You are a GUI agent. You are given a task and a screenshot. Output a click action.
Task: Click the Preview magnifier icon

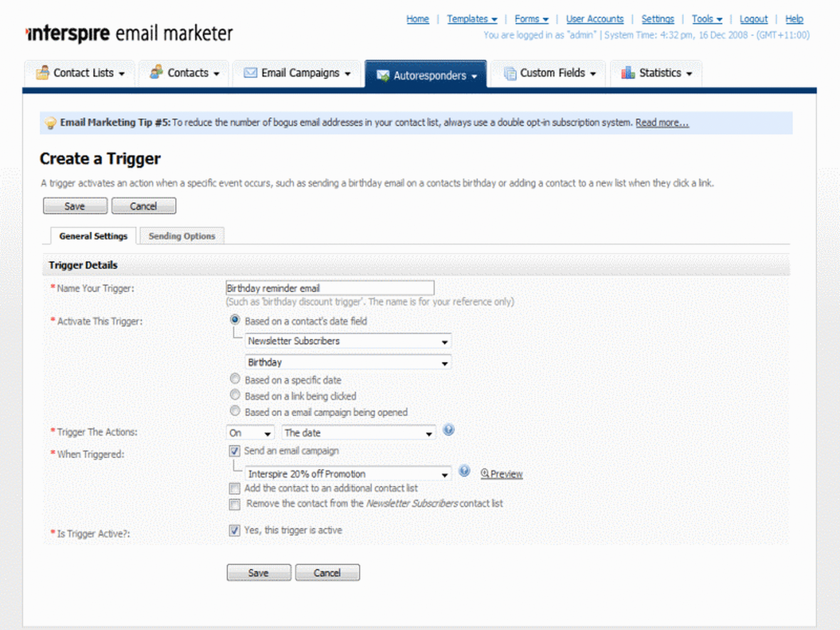pyautogui.click(x=485, y=473)
